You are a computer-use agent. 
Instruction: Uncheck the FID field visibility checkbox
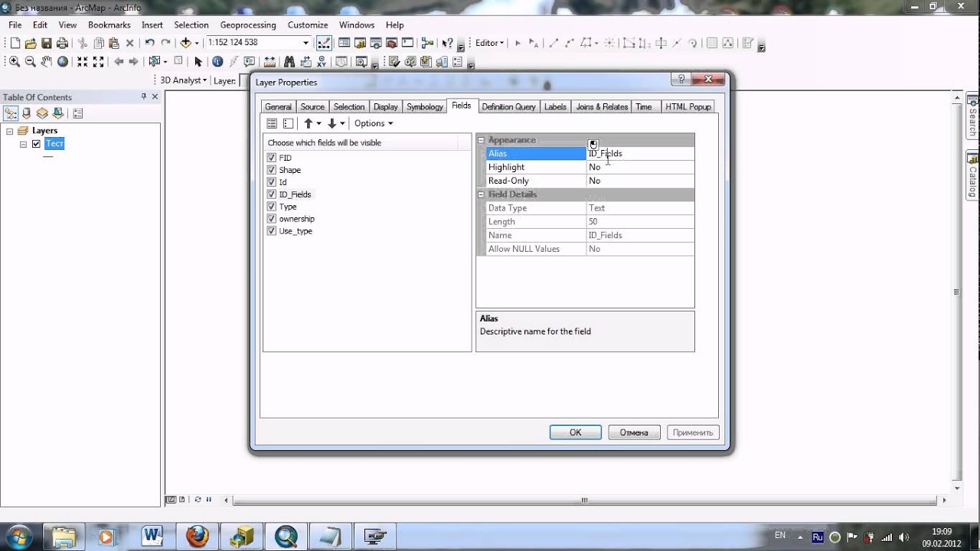tap(271, 158)
